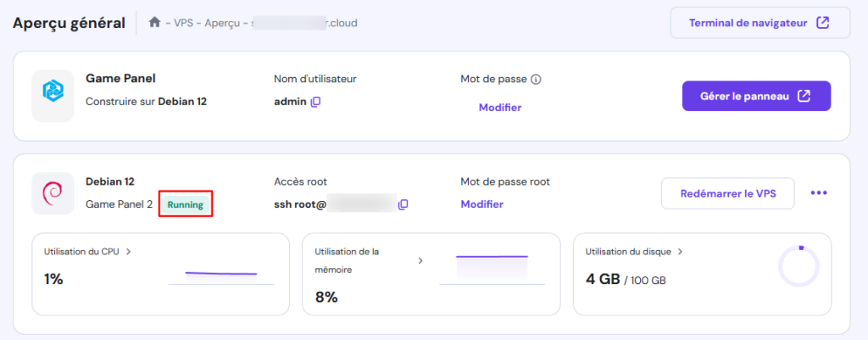Image resolution: width=868 pixels, height=340 pixels.
Task: Click the Debian 12 logo icon
Action: pos(53,193)
